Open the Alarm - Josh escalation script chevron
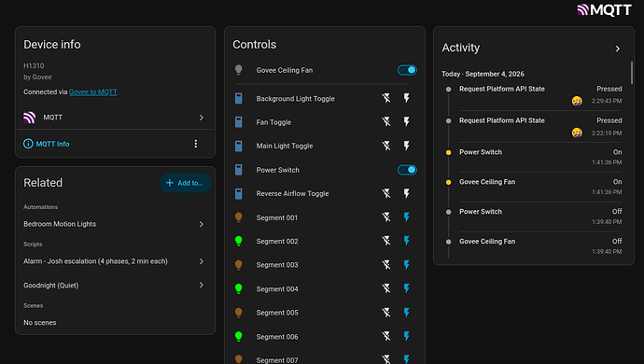The width and height of the screenshot is (644, 364). click(x=202, y=261)
